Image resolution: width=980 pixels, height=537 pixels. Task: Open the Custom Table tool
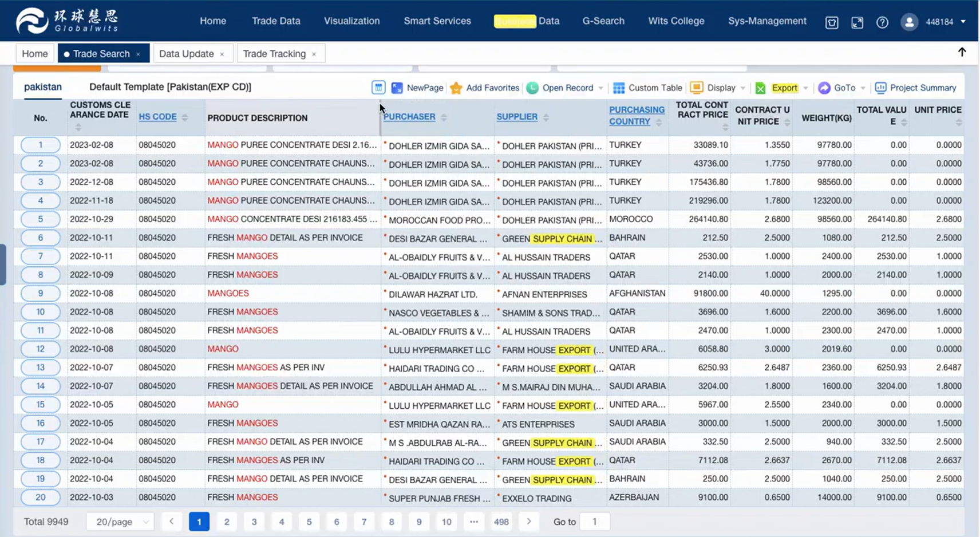(x=647, y=88)
